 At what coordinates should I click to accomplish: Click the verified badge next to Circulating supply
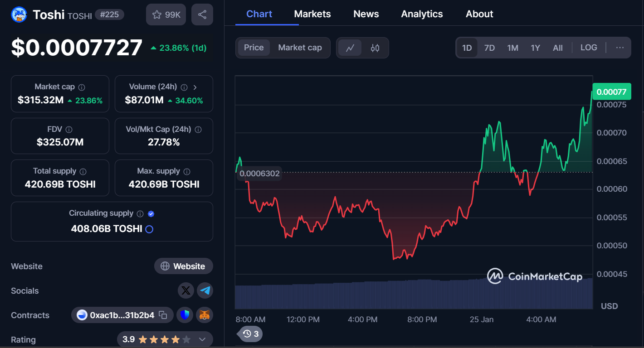point(151,213)
